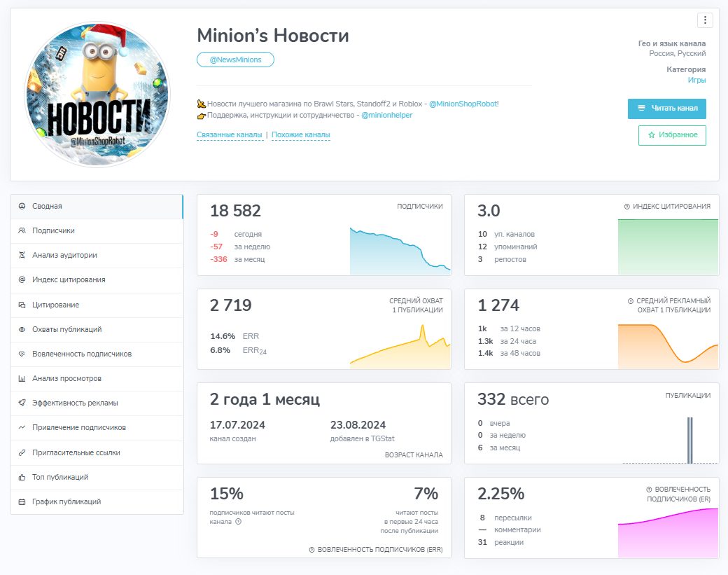Click the 23.08.2024 added to TGStat date

(358, 425)
